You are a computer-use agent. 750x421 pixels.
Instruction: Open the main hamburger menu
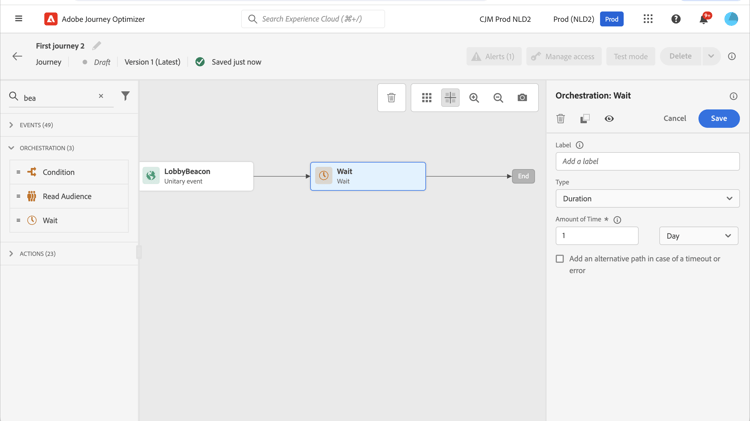coord(18,19)
